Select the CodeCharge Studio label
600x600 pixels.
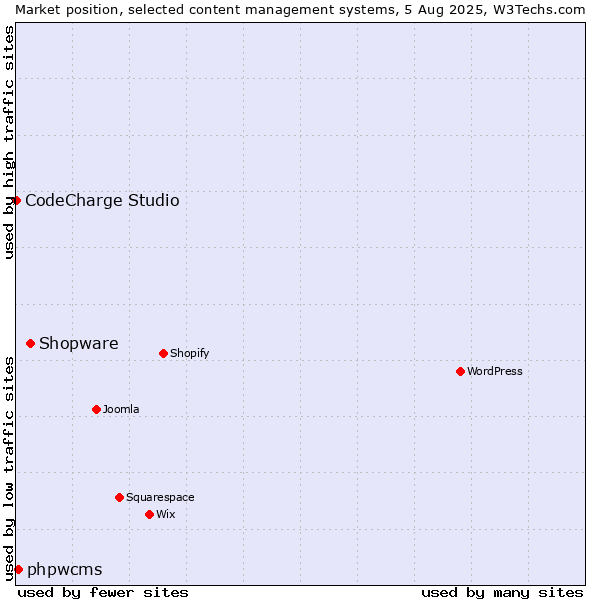(102, 201)
